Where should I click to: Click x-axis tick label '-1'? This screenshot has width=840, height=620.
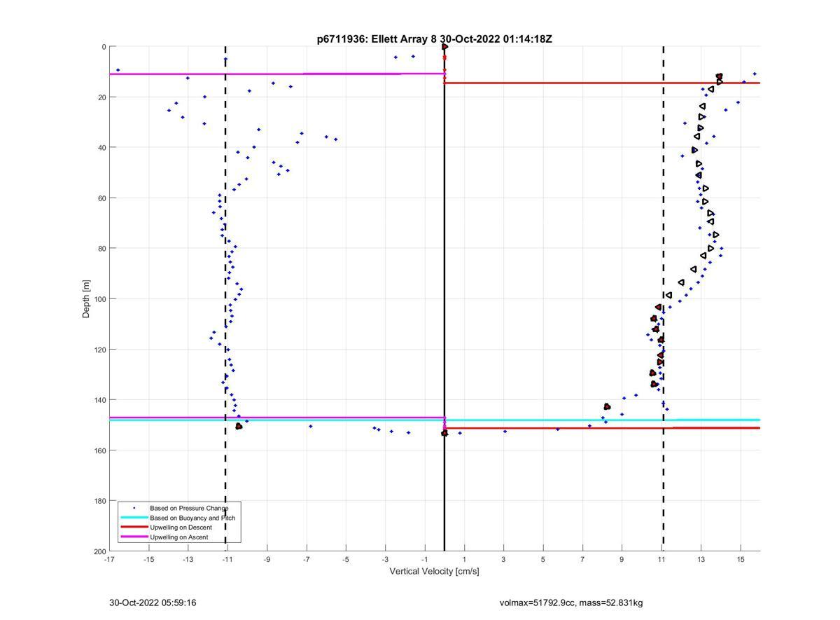(x=424, y=559)
